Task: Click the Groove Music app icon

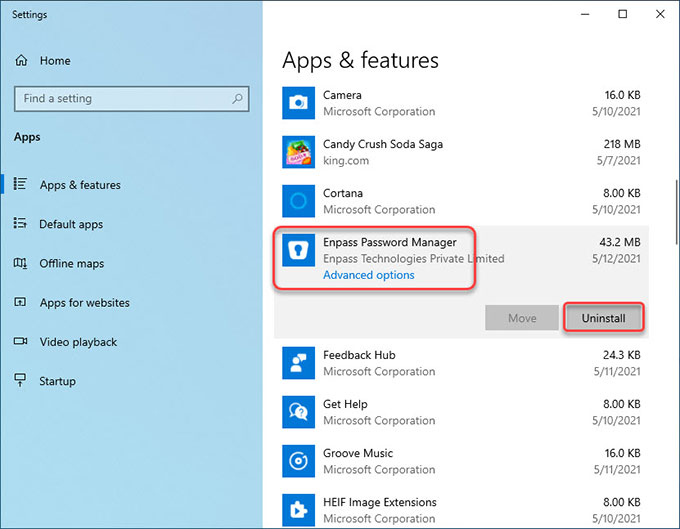Action: click(298, 461)
